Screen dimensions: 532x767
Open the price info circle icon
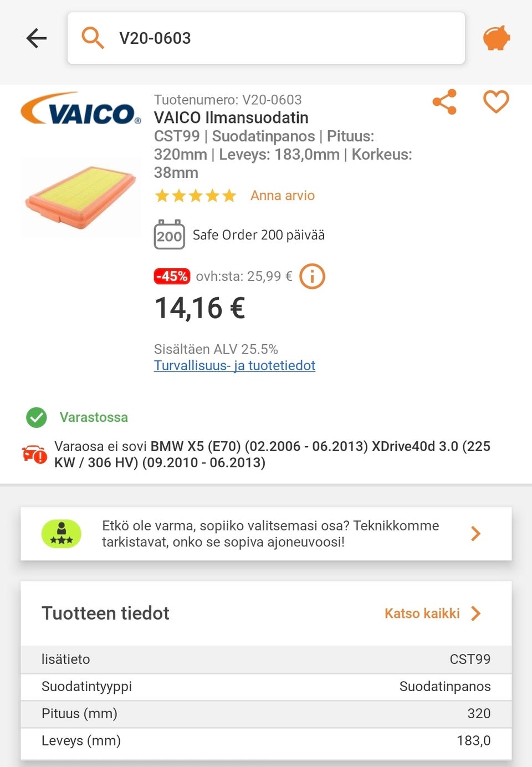click(x=312, y=276)
